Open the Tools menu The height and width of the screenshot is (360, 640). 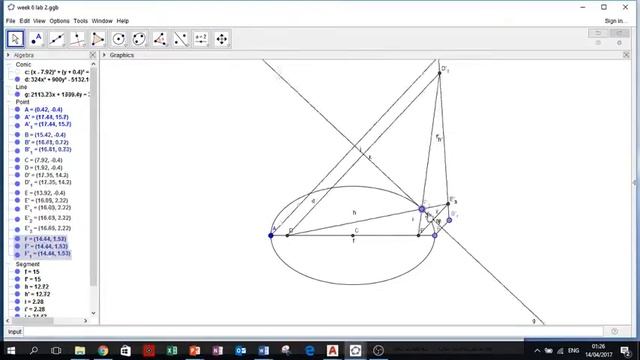[80, 21]
